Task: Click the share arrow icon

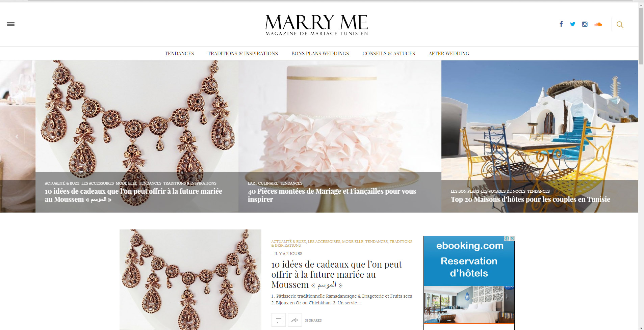Action: point(295,320)
